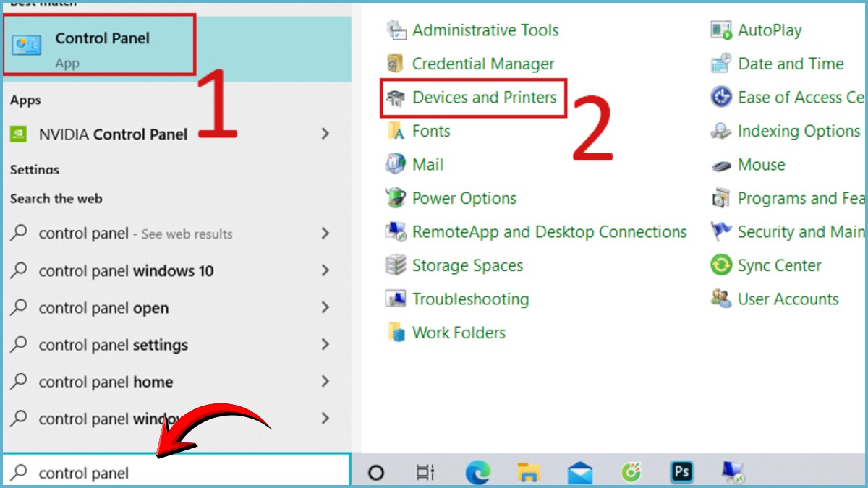868x488 pixels.
Task: Open Indexing Options
Action: point(799,131)
